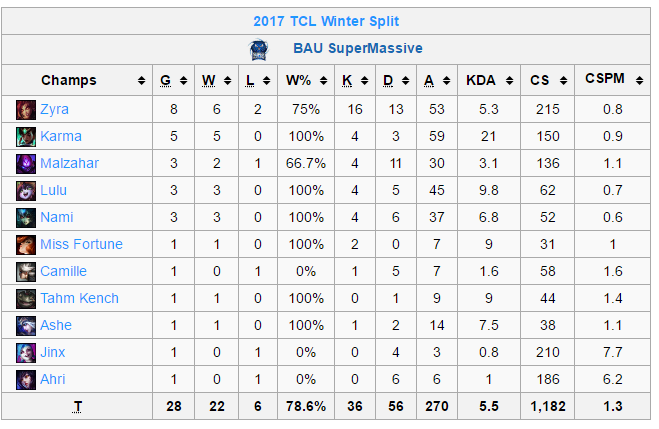Viewport: 659px width, 429px height.
Task: Open the BAU SuperMassive team link
Action: click(358, 48)
